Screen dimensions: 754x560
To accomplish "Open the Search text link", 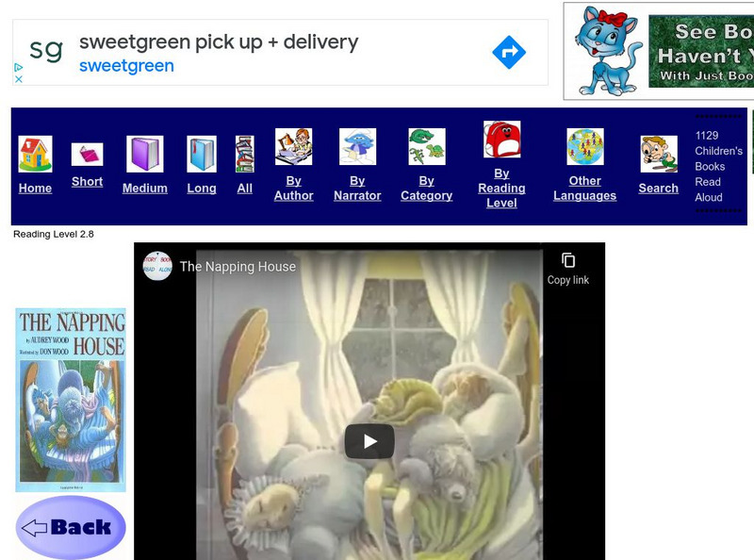I will point(658,189).
